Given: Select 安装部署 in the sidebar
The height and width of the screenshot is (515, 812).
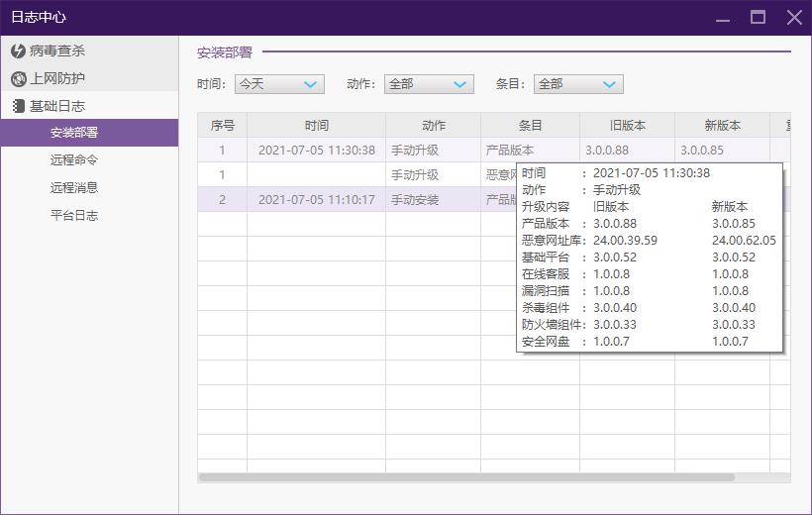Looking at the screenshot, I should (x=89, y=133).
